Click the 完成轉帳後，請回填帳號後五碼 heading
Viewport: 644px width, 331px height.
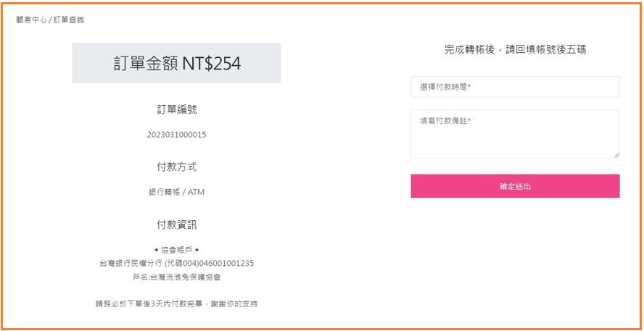(515, 50)
